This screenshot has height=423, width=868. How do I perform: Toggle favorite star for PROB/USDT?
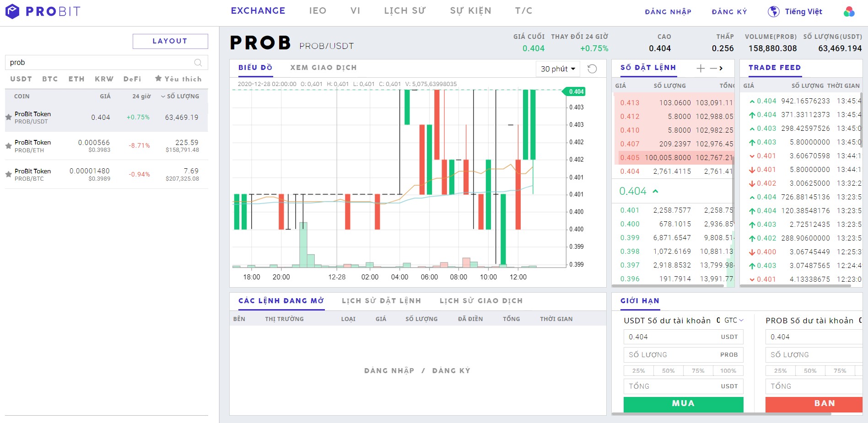coord(8,117)
